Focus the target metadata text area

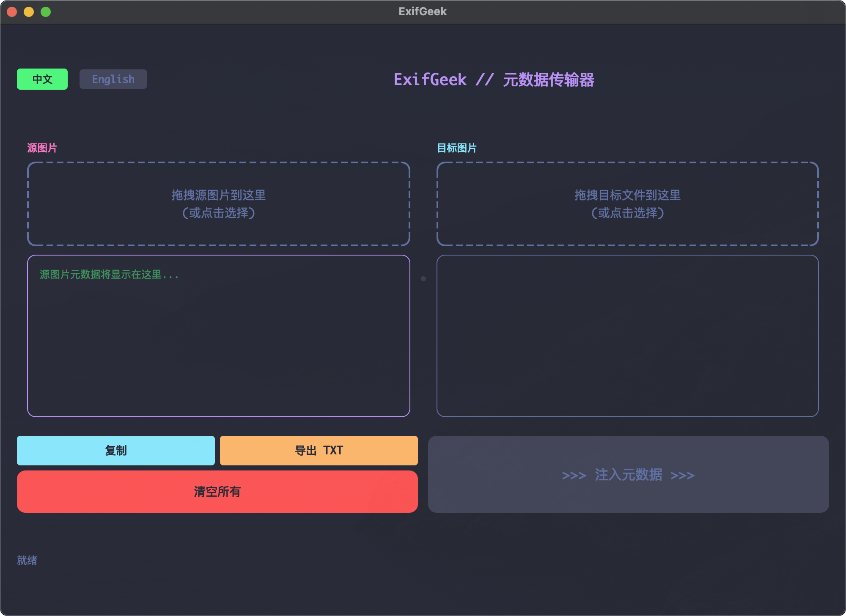[628, 336]
